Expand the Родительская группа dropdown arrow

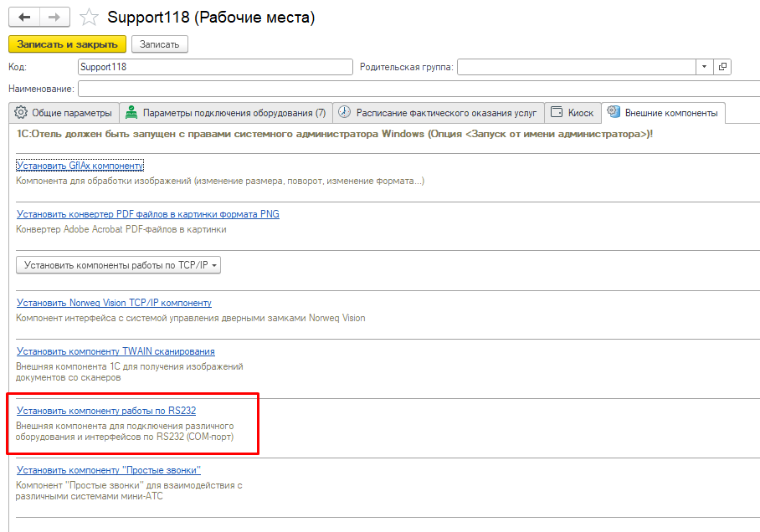[x=704, y=67]
